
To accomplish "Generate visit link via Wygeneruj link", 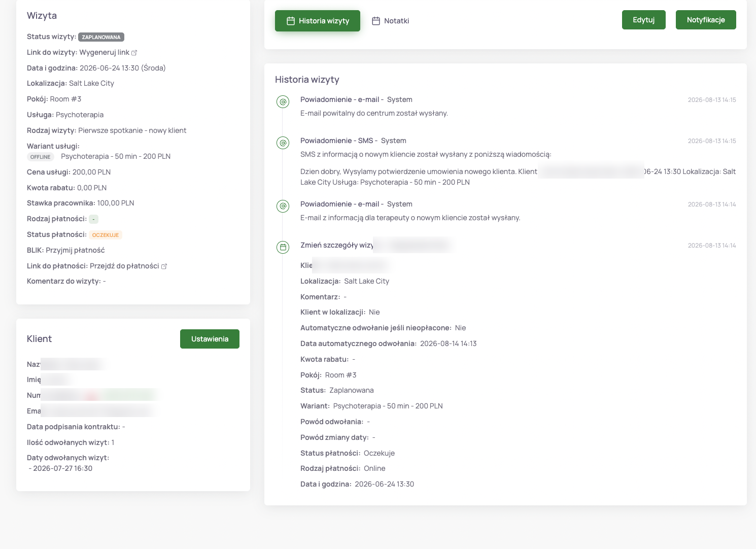I will click(104, 52).
